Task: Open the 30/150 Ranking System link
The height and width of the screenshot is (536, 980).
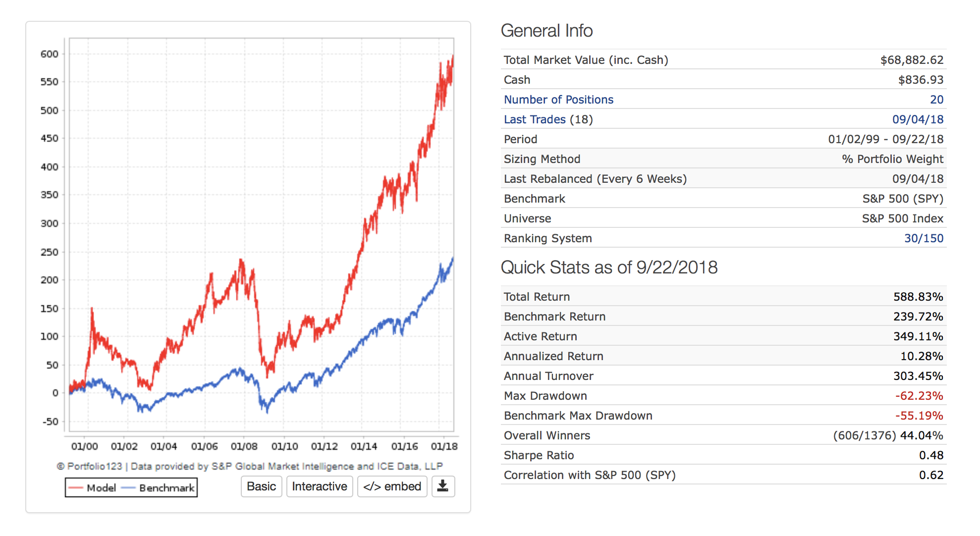Action: 924,238
